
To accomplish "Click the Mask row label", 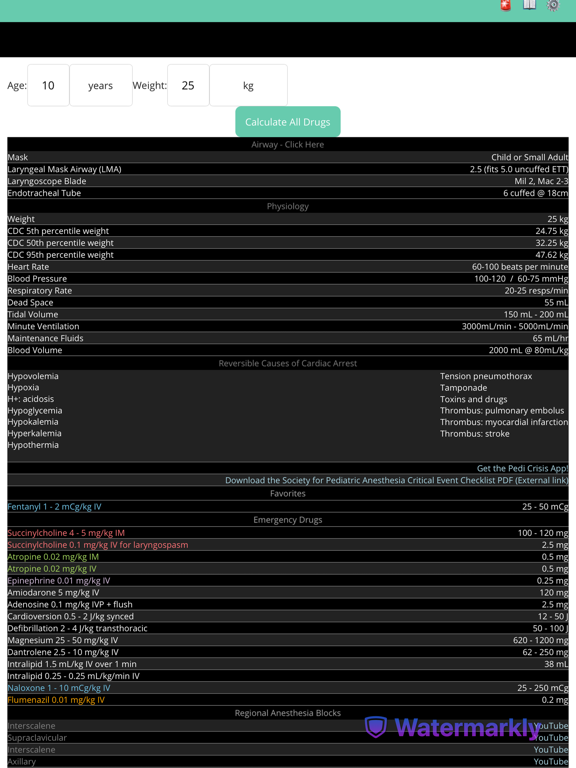I will pos(18,157).
